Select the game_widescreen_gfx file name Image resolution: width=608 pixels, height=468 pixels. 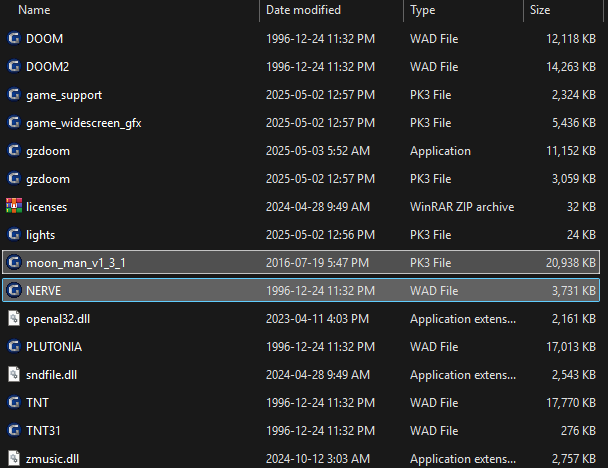pos(84,123)
